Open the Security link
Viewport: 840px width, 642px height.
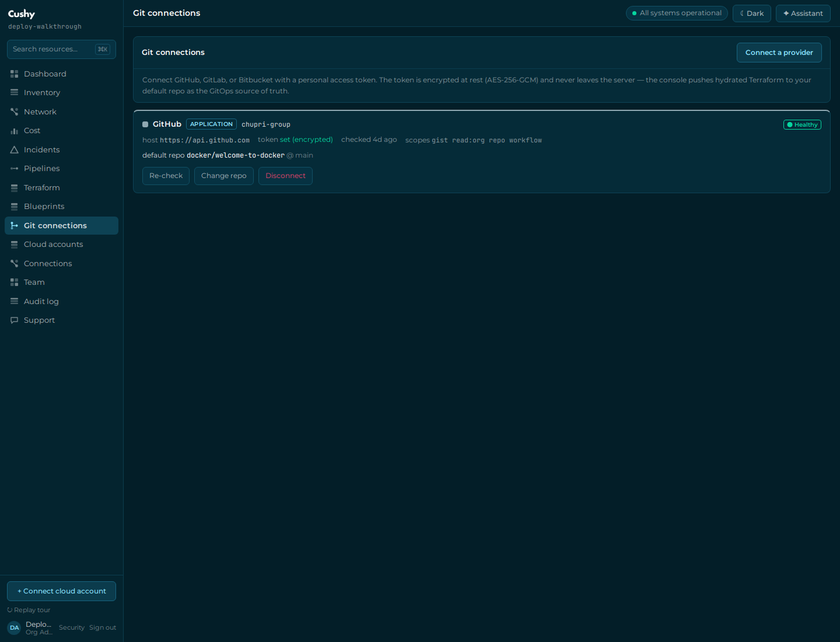[72, 628]
